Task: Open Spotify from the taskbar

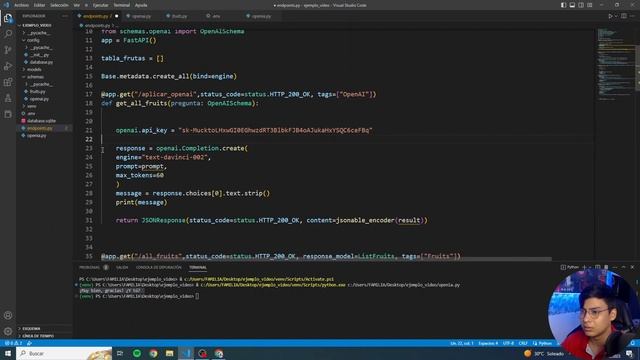Action: click(x=137, y=353)
